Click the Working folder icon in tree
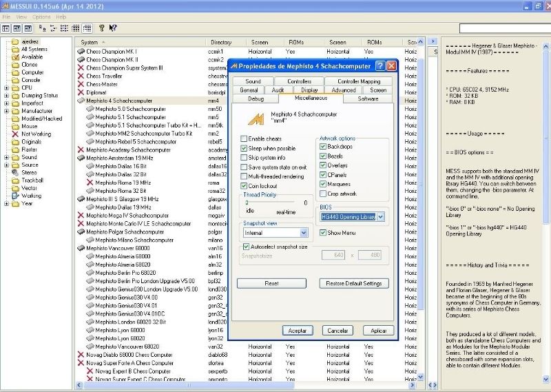This screenshot has height=392, width=551. (15, 196)
